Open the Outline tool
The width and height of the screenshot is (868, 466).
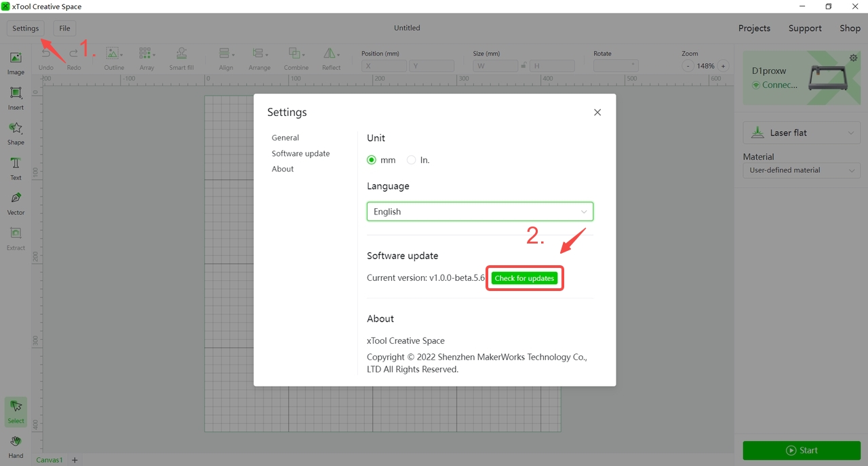(x=114, y=58)
